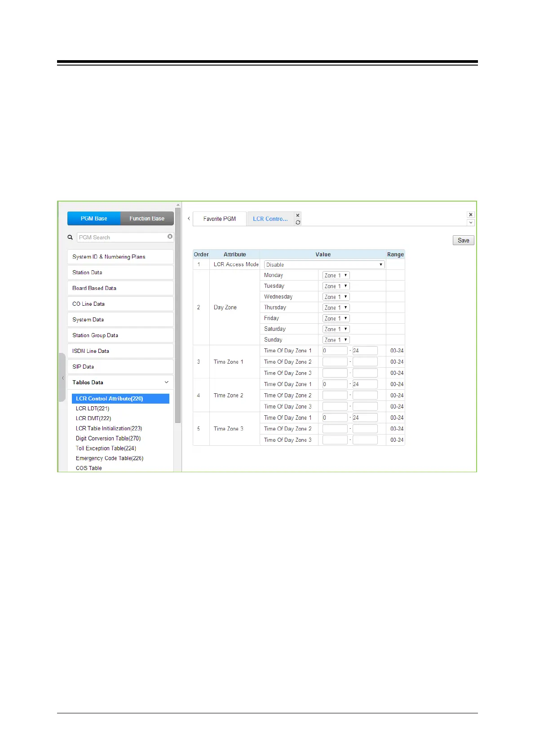Viewport: 535px width, 756px height.
Task: Open Friday zone dropdown
Action: (336, 318)
